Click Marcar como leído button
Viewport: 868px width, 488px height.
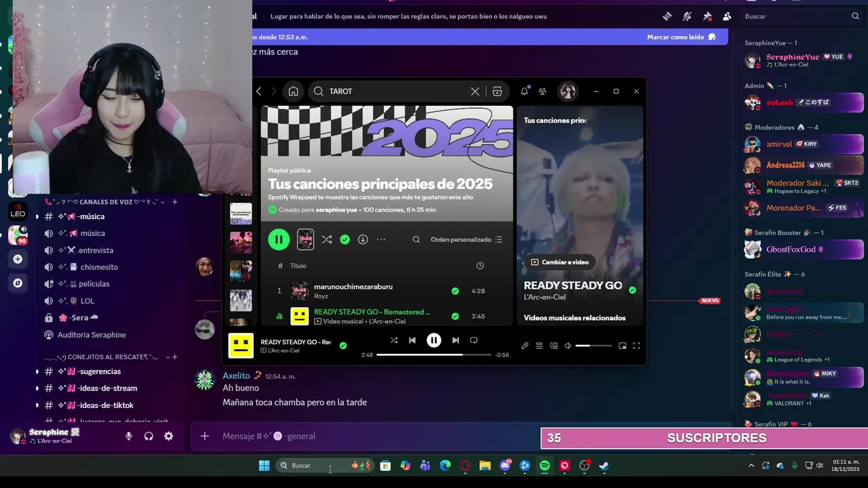point(682,37)
